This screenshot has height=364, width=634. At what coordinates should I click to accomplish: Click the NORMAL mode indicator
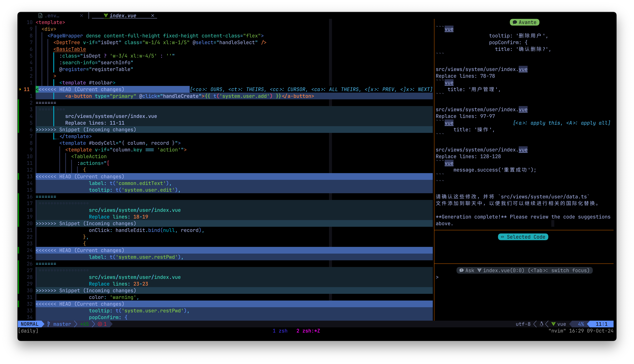pyautogui.click(x=29, y=324)
